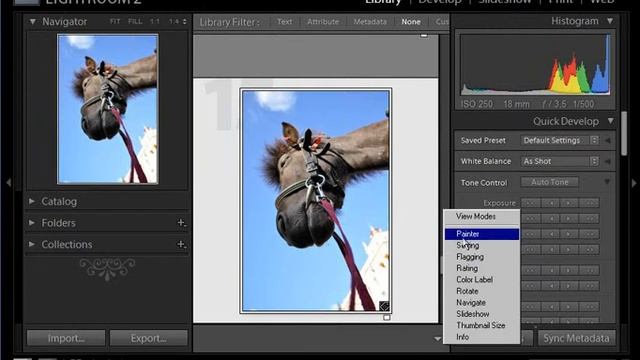Click the metadata badge on horse thumbnail
The image size is (640, 360).
[384, 306]
